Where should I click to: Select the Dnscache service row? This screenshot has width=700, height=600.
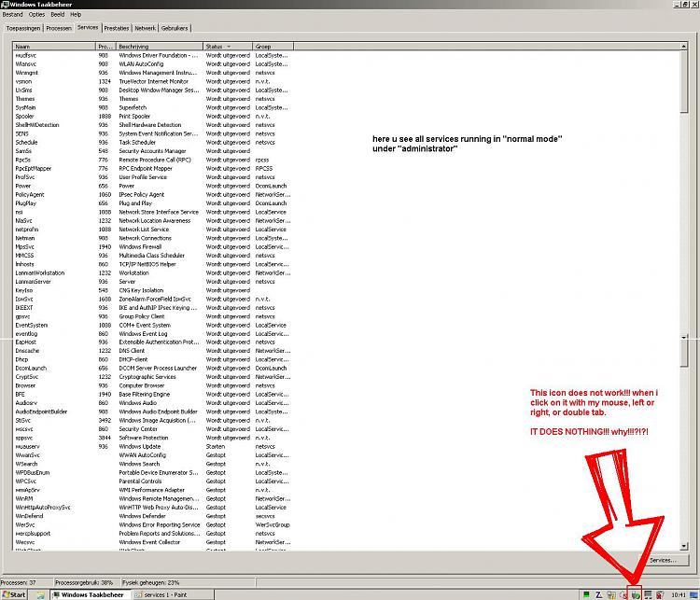[153, 351]
